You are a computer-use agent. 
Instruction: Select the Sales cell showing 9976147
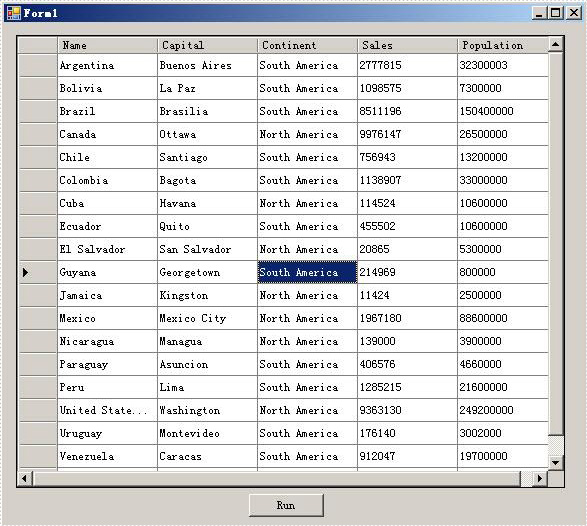pos(407,134)
